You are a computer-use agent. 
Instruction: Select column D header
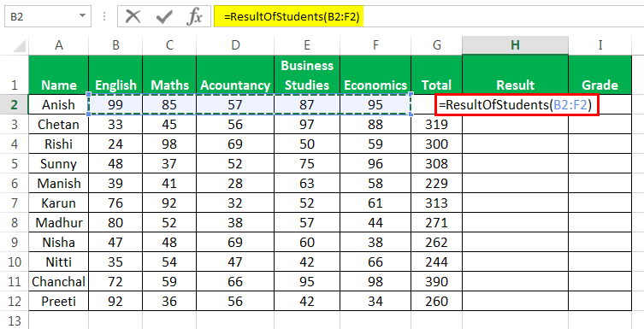coord(235,45)
